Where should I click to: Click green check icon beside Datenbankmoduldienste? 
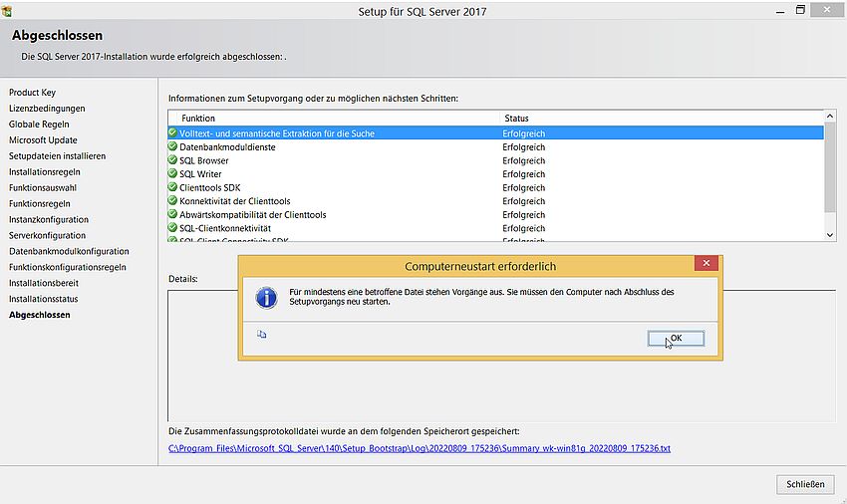click(172, 146)
